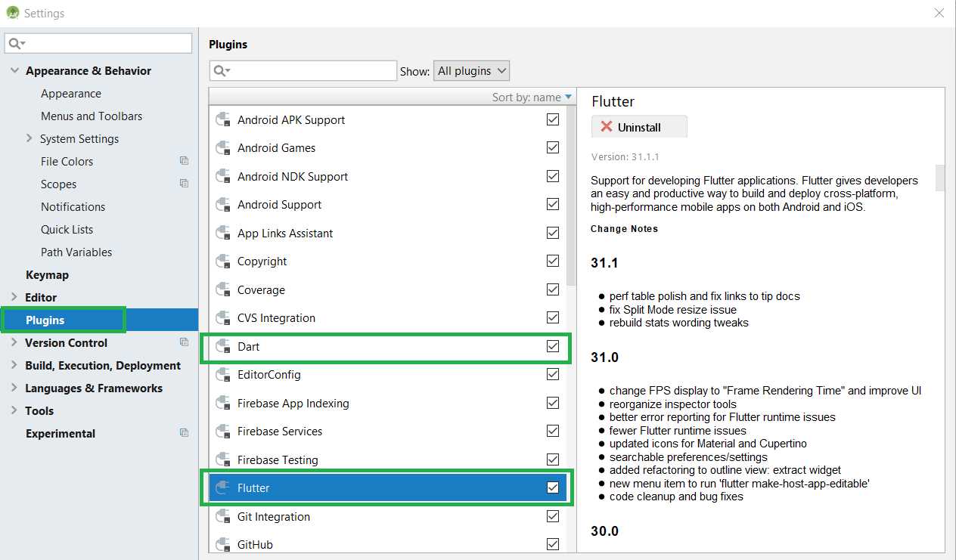Disable the Firebase Testing plugin checkbox
The image size is (956, 560).
(x=552, y=459)
